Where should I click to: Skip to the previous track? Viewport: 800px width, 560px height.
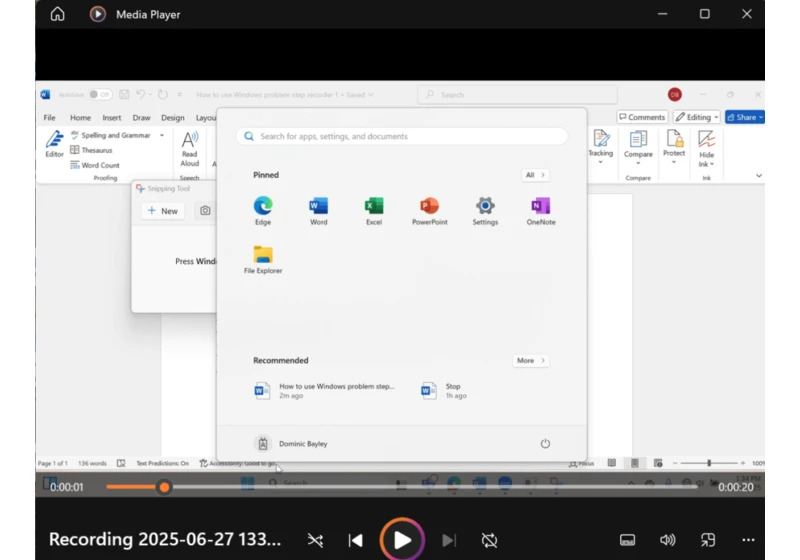[x=356, y=540]
